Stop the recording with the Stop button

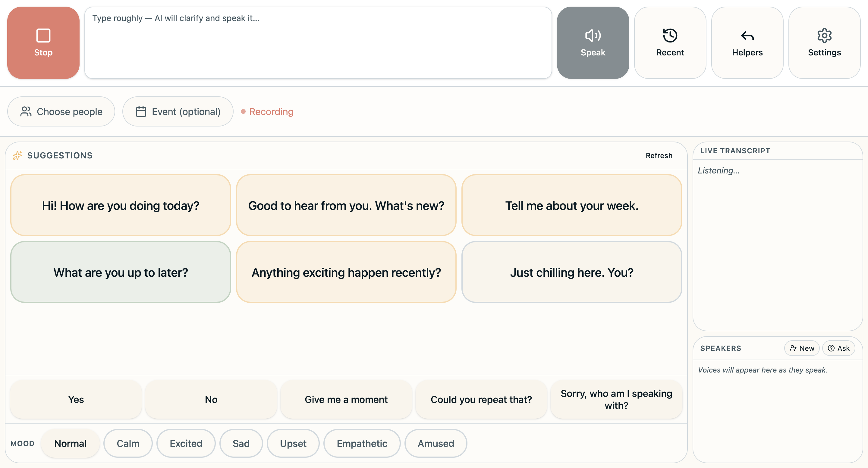(x=43, y=43)
